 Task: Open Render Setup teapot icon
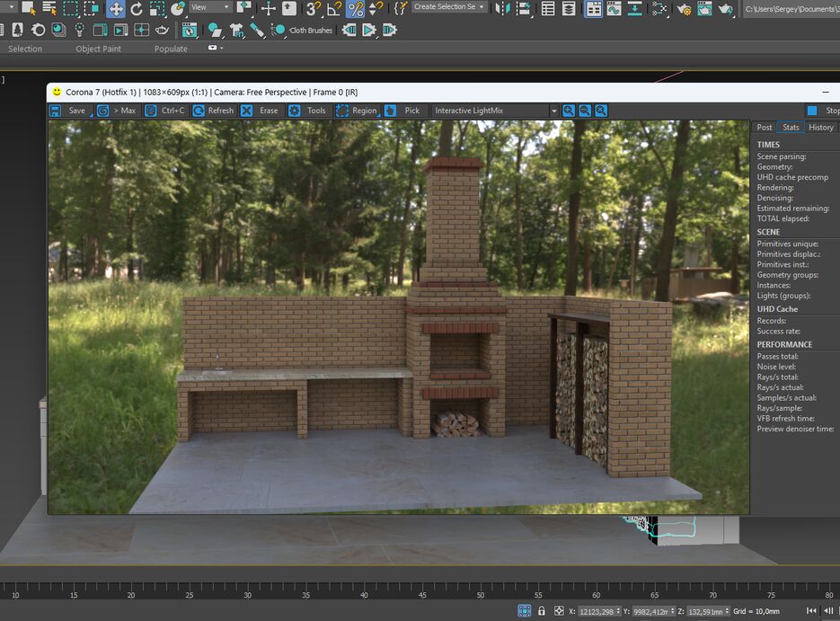pos(684,9)
